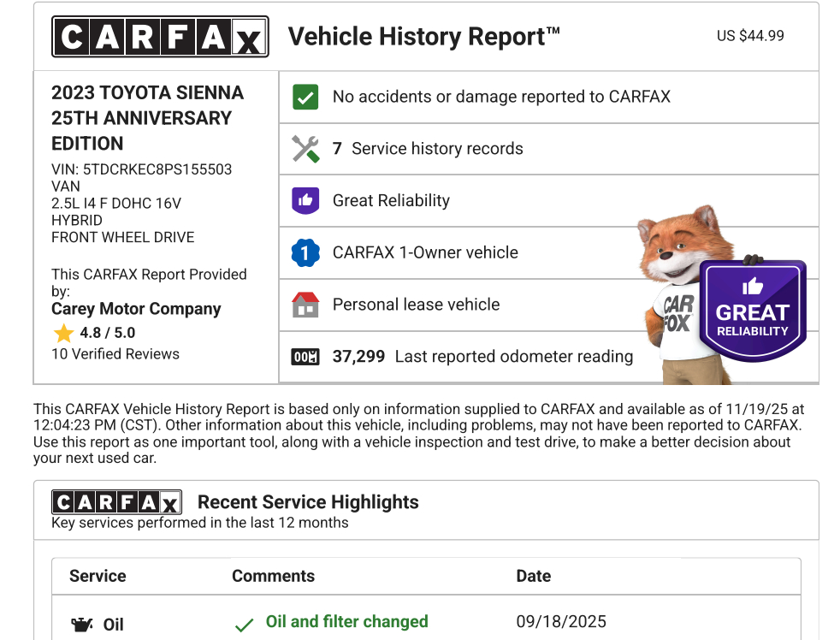Click the green checkmark no-accidents icon

tap(305, 97)
